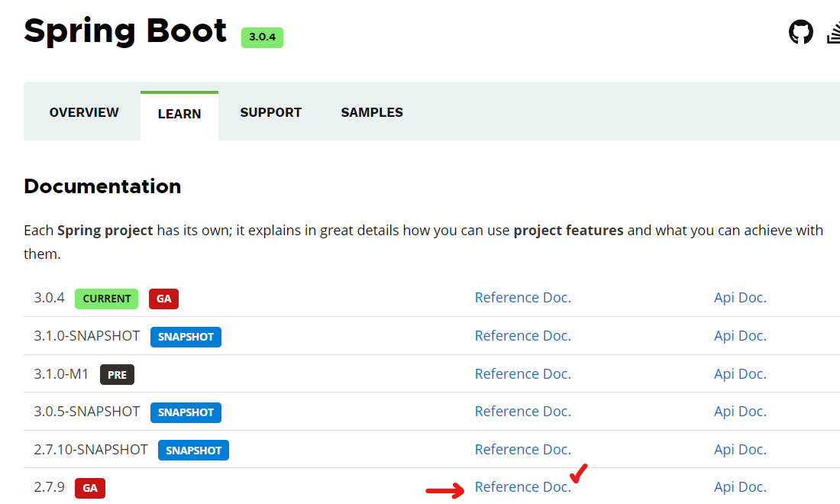Open Api Doc. for 3.1.0-SNAPSHOT
This screenshot has height=504, width=840.
click(741, 336)
